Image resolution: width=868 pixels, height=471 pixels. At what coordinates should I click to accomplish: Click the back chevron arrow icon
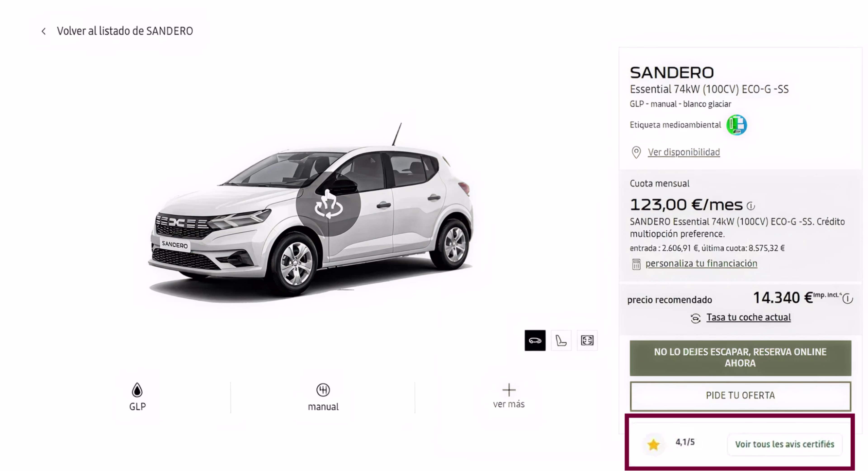click(x=43, y=31)
